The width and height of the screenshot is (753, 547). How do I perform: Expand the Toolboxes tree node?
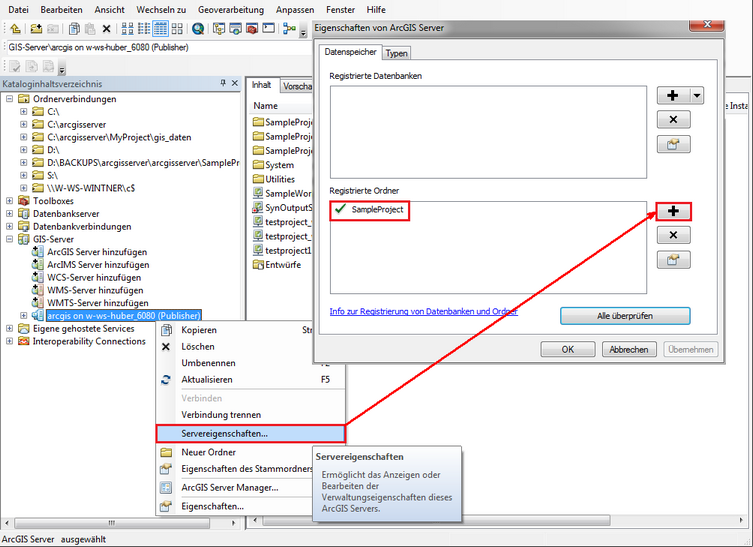tap(9, 200)
